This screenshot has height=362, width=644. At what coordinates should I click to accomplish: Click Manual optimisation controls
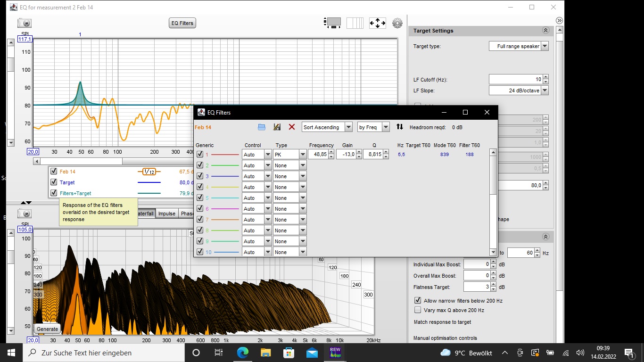tap(445, 338)
